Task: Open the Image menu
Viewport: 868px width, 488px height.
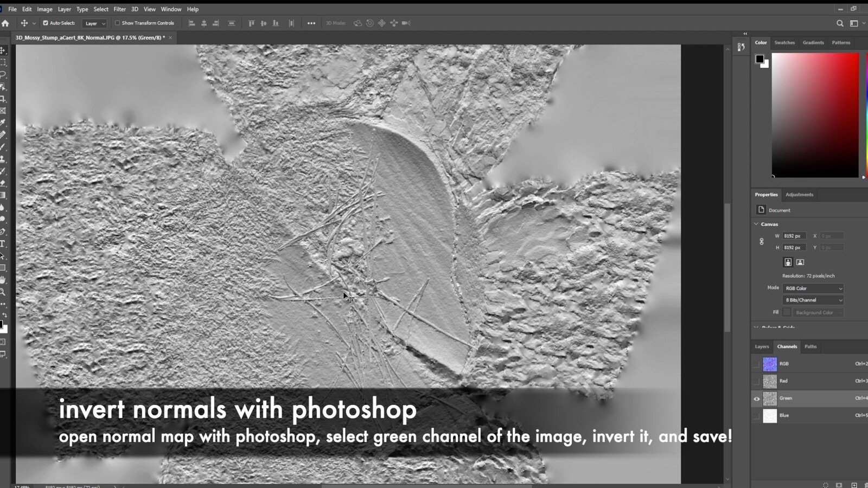Action: [44, 9]
